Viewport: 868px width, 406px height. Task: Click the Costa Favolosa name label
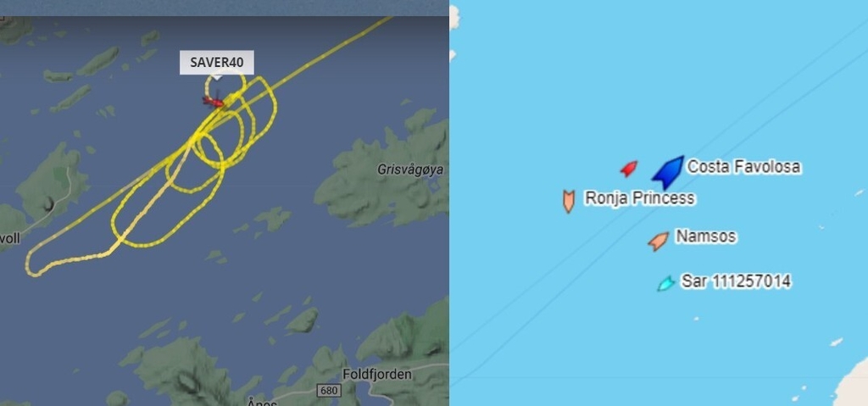[x=743, y=166]
